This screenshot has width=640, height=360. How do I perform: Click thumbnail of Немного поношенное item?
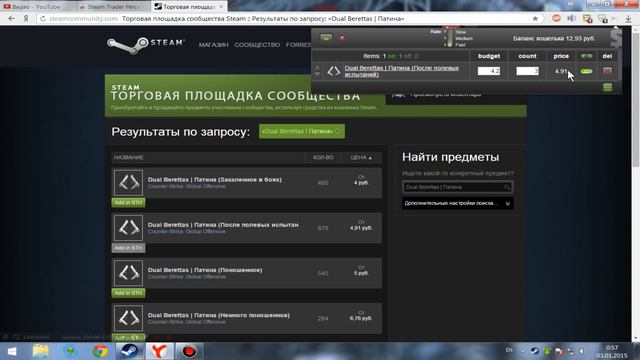(129, 318)
